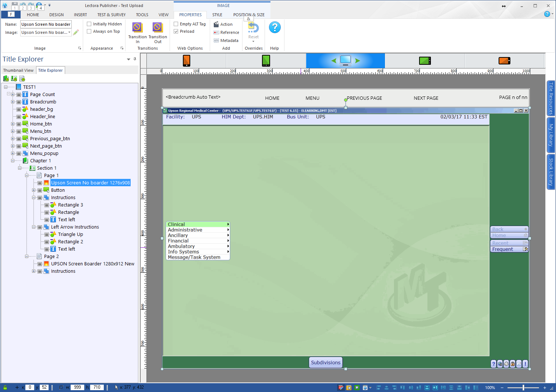Open the Title Explorer panel options dropdown arrow
This screenshot has width=556, height=392.
pyautogui.click(x=128, y=59)
